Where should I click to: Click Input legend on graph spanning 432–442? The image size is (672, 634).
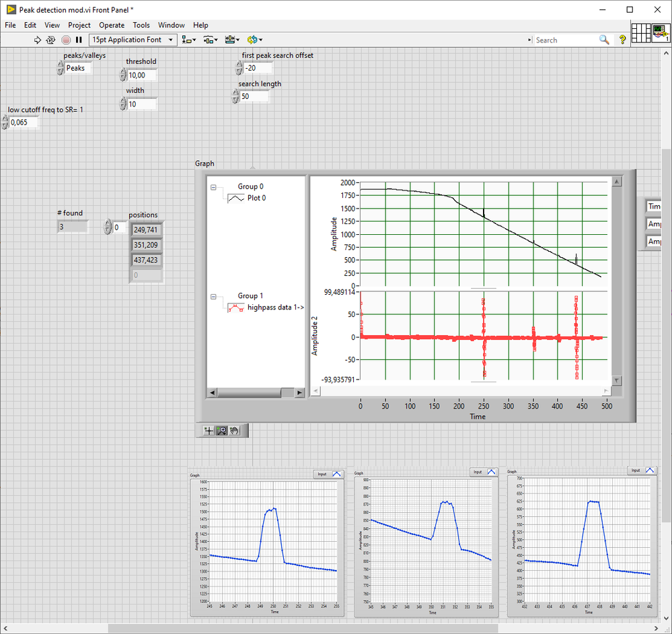click(642, 470)
